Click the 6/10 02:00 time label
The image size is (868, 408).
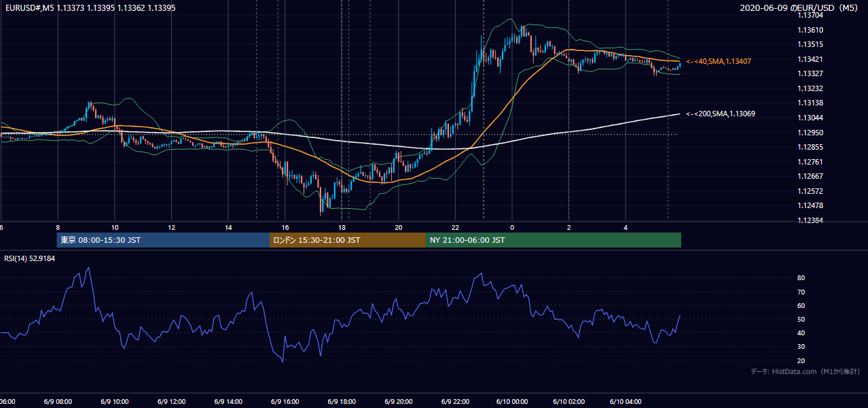(x=569, y=402)
